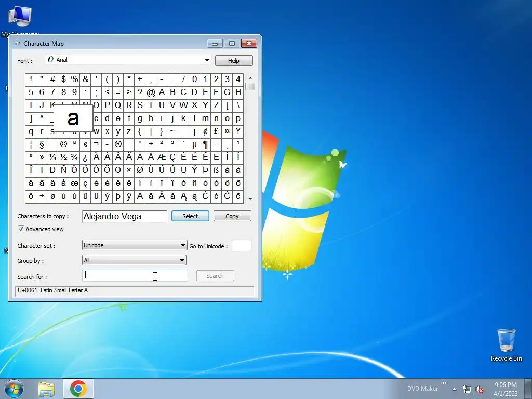Click the disabled Search button
This screenshot has height=399, width=532.
(x=215, y=276)
